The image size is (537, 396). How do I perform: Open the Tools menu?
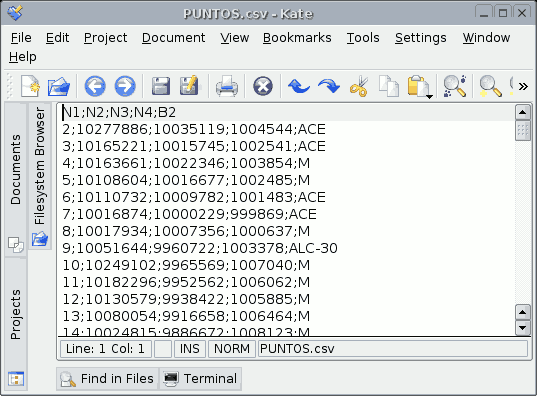click(x=363, y=38)
